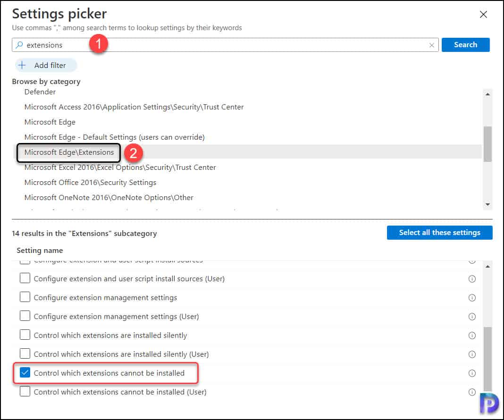The width and height of the screenshot is (504, 420).
Task: Open info icon for Control which extensions are installed silently
Action: pos(472,335)
